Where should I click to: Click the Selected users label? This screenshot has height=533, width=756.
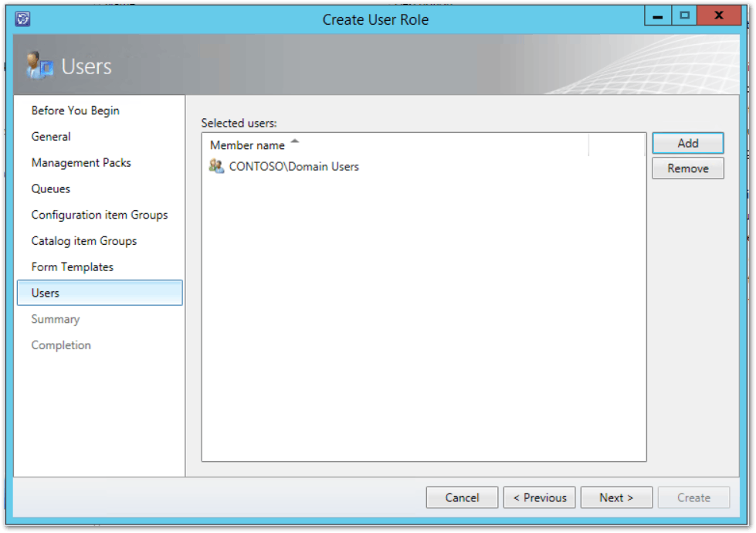pos(239,123)
